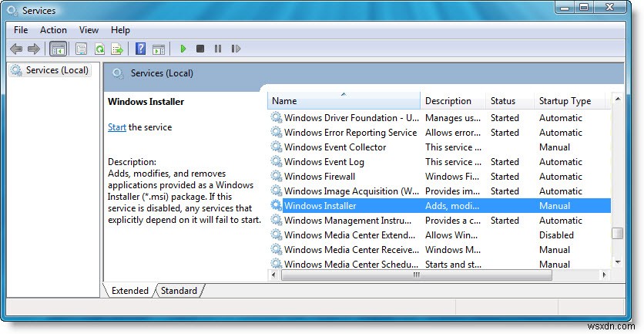Click the Export List toolbar icon
644x334 pixels.
(x=117, y=49)
